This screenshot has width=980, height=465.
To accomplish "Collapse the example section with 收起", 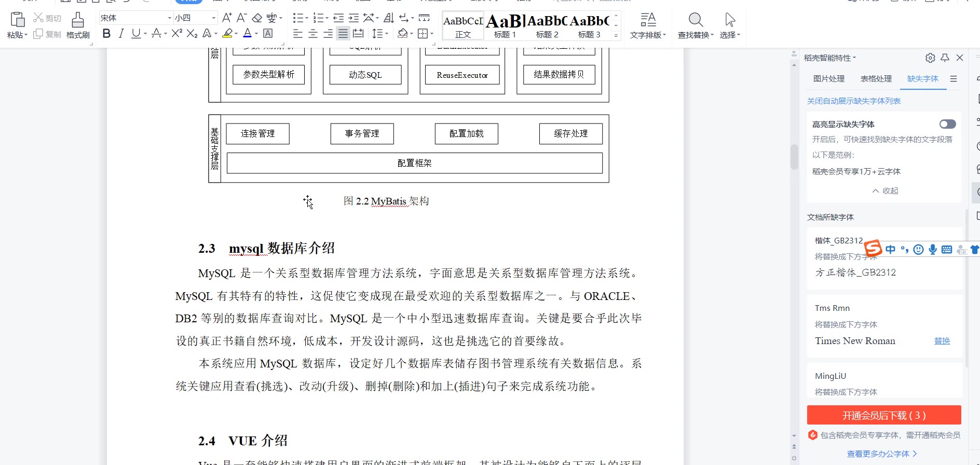I will (885, 191).
